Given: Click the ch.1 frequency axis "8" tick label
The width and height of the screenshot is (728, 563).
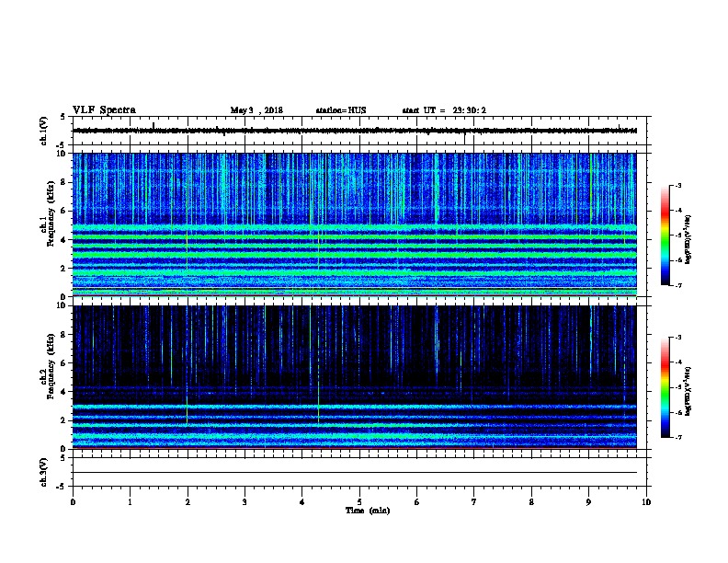Looking at the screenshot, I should coord(63,182).
